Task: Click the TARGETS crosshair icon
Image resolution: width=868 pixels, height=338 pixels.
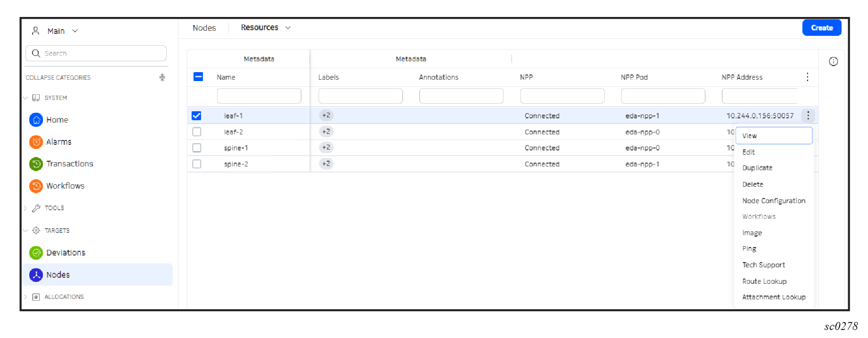Action: tap(36, 231)
